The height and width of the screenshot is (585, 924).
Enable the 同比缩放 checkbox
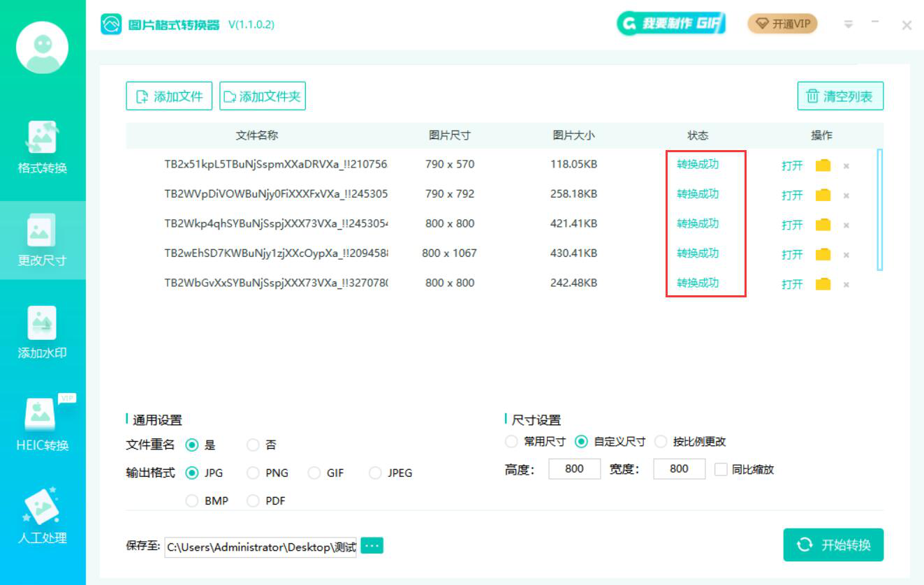click(x=721, y=469)
